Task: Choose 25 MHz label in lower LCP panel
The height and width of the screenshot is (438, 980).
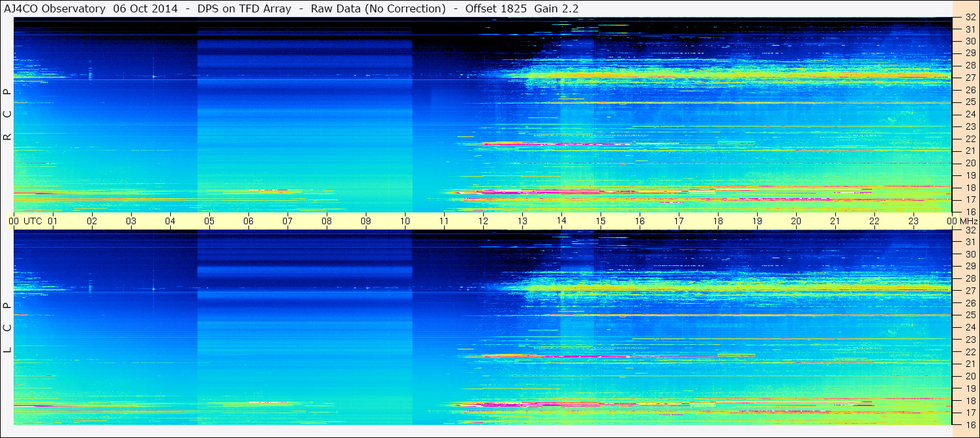Action: [x=970, y=315]
